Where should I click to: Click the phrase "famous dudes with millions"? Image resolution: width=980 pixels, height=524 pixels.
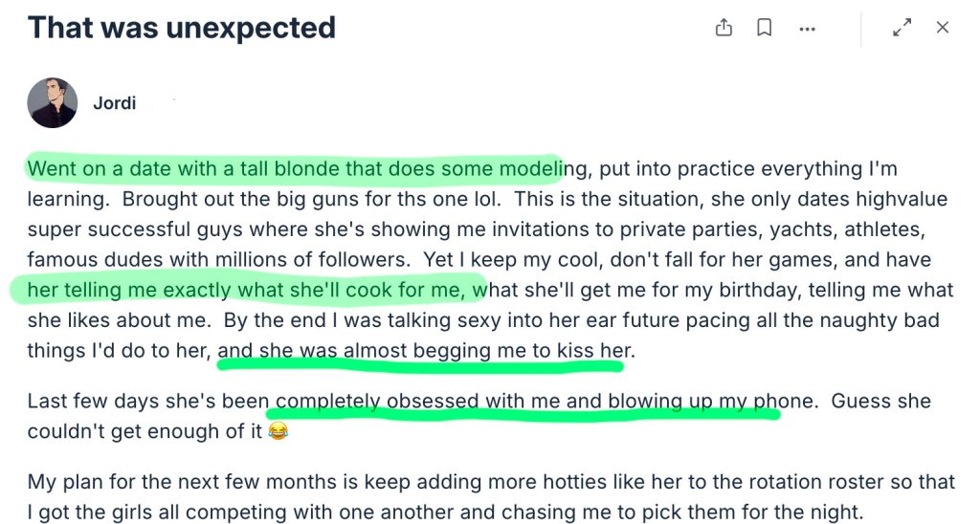click(144, 259)
